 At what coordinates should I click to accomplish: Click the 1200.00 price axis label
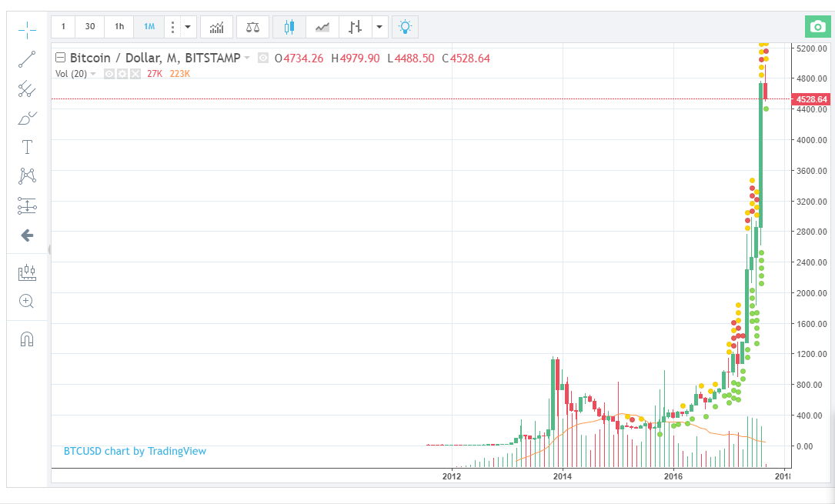tap(812, 354)
